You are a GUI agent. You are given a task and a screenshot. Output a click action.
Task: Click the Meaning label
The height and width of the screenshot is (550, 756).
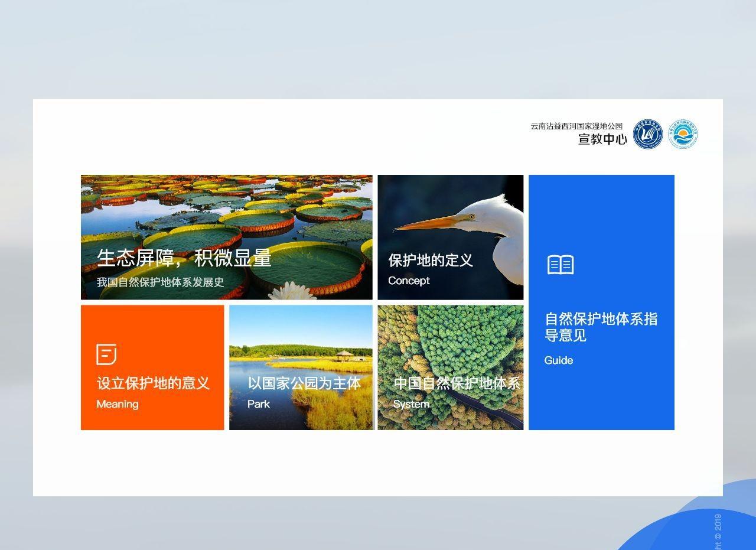tap(118, 404)
